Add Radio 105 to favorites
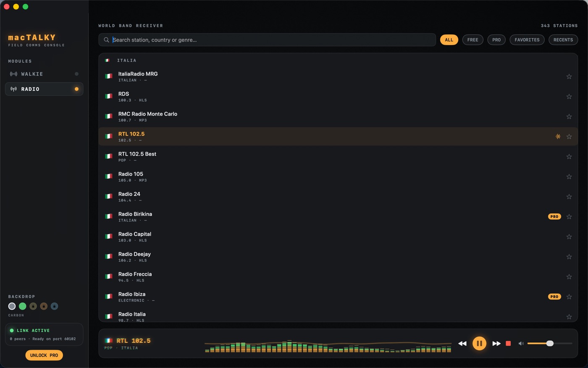Viewport: 588px width, 368px height. click(569, 177)
